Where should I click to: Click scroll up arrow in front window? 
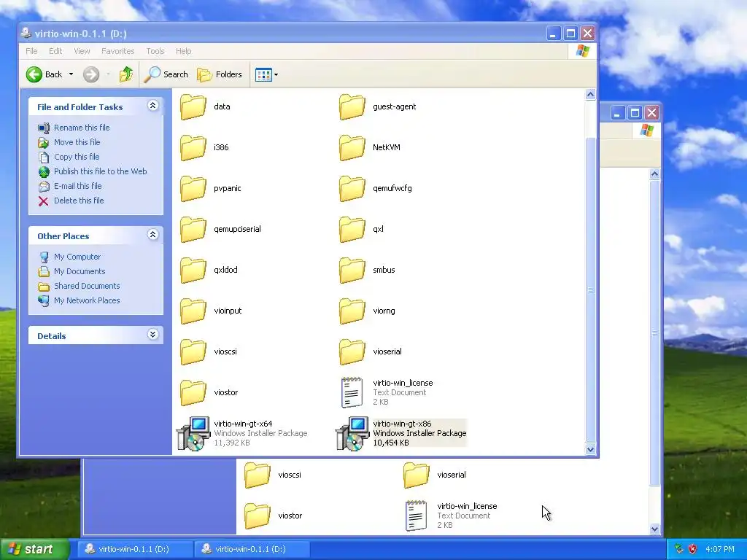[590, 94]
